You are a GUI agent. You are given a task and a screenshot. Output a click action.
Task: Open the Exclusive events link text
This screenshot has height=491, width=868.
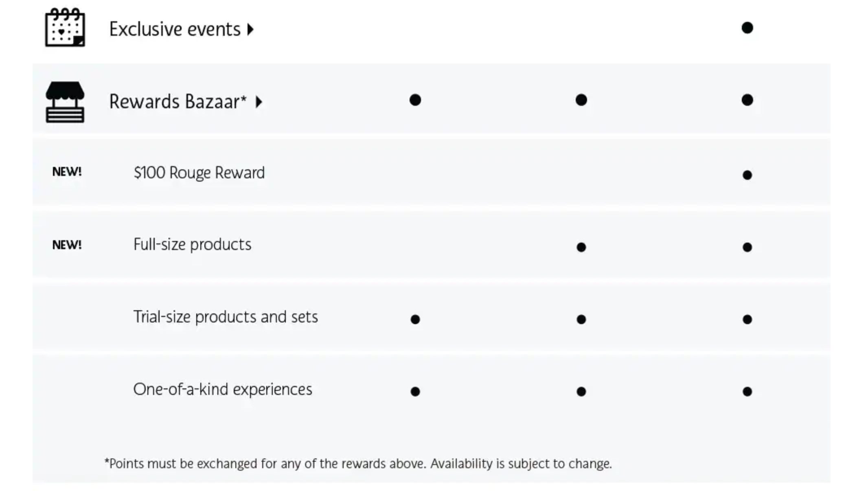coord(175,29)
